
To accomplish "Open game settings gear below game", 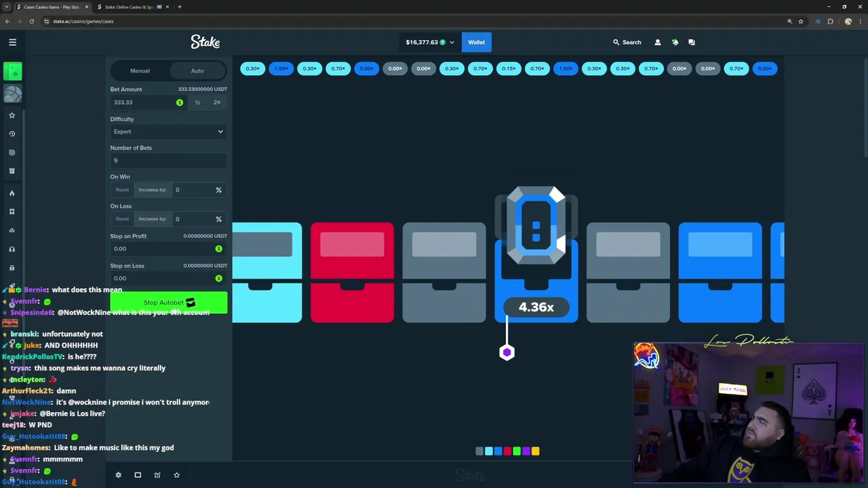I will coord(118,475).
